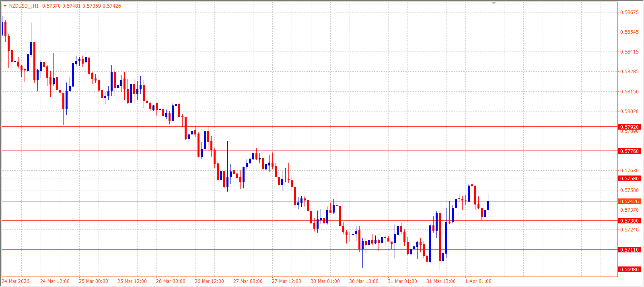Click the 30 Mar 13:00 time axis label
The width and height of the screenshot is (644, 287).
tap(364, 281)
